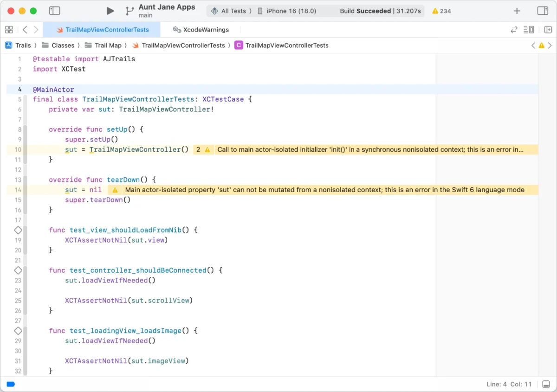Run test_view_shouldLoadFromNib via its gutter diamond

[x=18, y=230]
